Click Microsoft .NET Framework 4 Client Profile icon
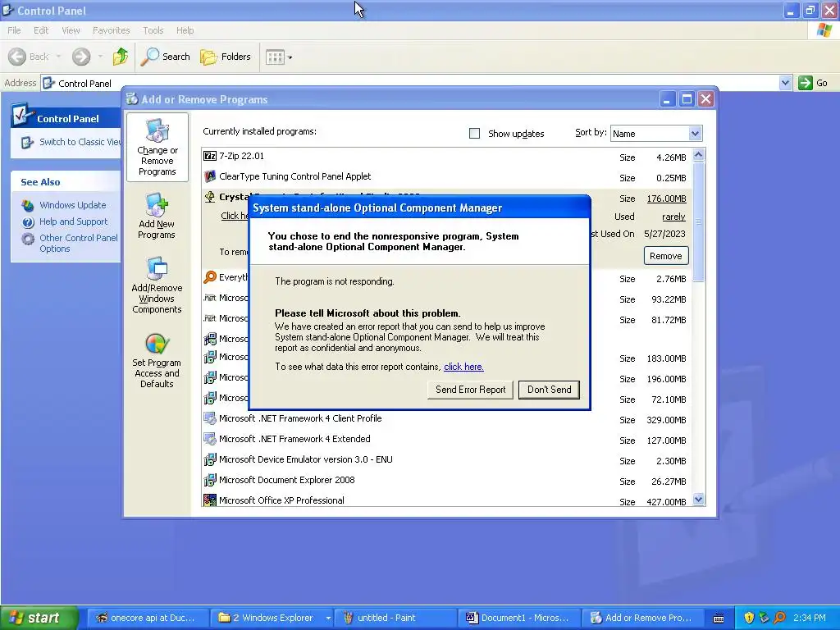840x630 pixels. click(210, 418)
